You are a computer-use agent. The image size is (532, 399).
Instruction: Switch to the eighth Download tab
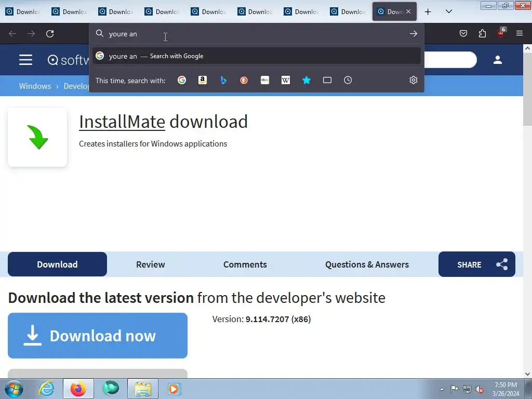[x=348, y=11]
